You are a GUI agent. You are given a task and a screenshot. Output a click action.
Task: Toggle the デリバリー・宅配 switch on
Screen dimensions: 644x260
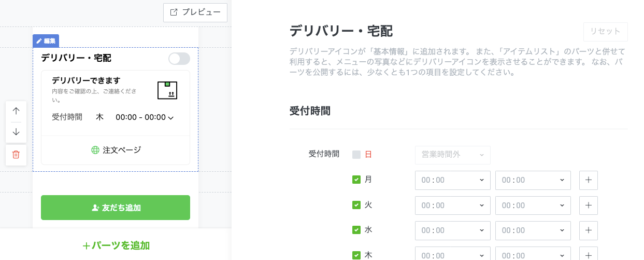(179, 59)
